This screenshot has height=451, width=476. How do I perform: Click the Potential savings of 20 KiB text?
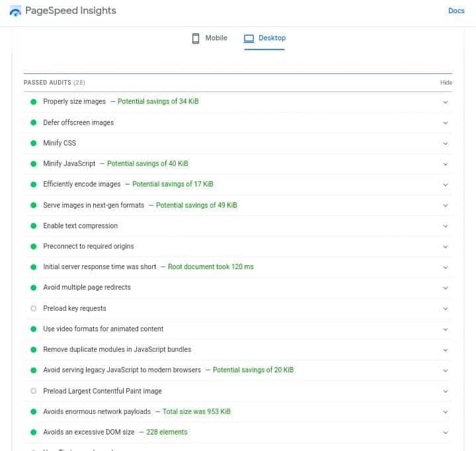pos(253,370)
